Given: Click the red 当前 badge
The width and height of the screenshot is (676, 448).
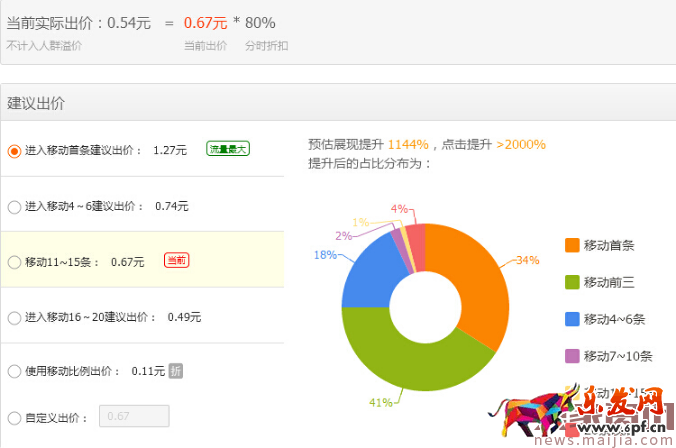Looking at the screenshot, I should point(176,261).
